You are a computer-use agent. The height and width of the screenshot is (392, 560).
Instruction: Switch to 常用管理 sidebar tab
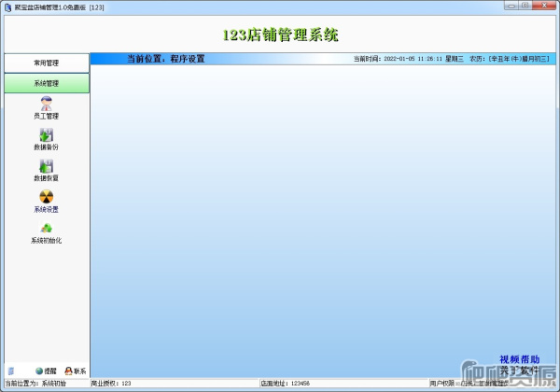pos(47,63)
